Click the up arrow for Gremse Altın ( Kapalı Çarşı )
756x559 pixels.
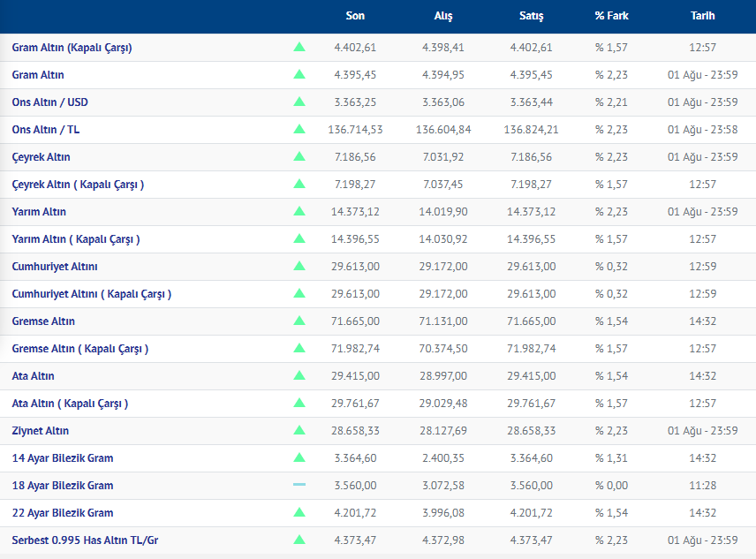coord(299,348)
